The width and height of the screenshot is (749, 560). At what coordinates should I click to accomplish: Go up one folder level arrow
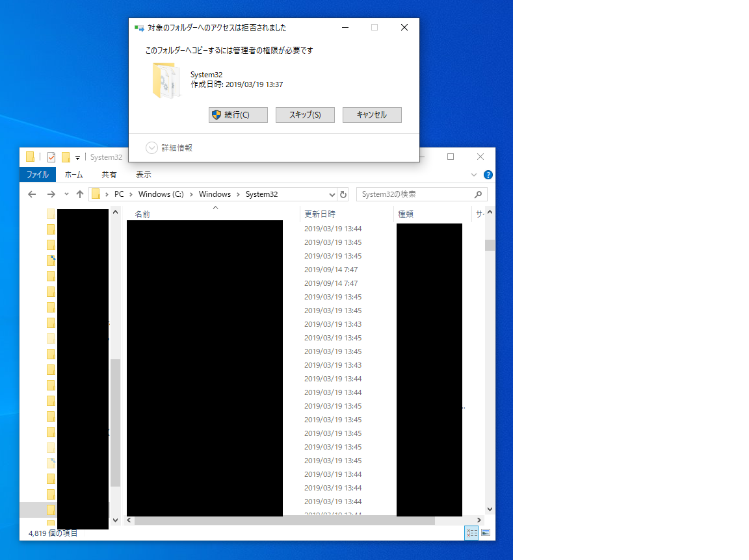(x=80, y=194)
